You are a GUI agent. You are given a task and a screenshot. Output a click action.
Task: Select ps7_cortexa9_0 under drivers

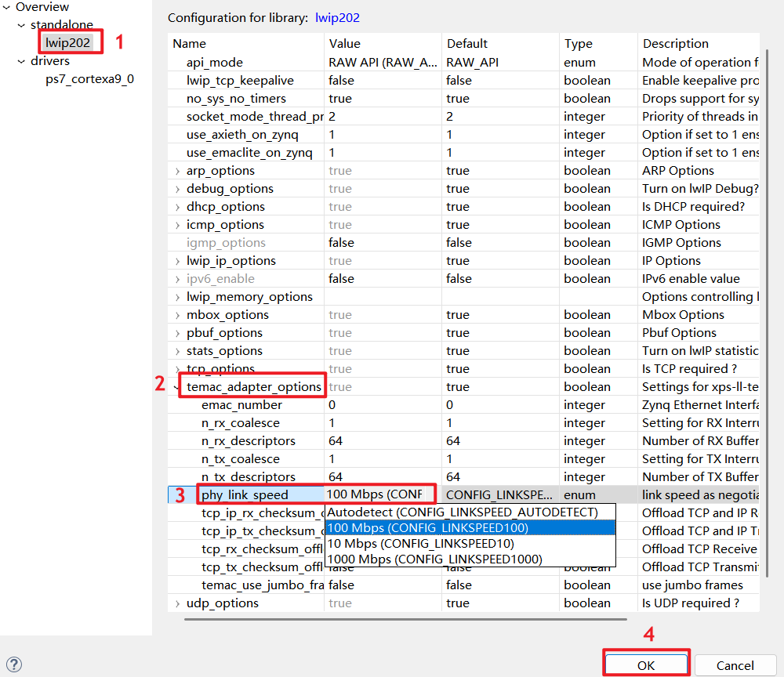(89, 78)
